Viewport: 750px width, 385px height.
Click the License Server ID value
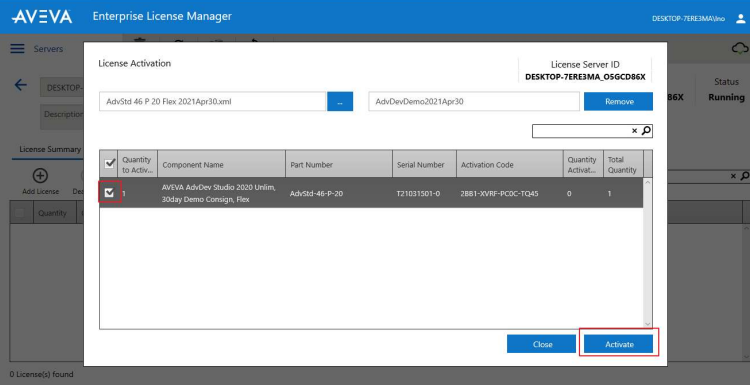pyautogui.click(x=585, y=77)
